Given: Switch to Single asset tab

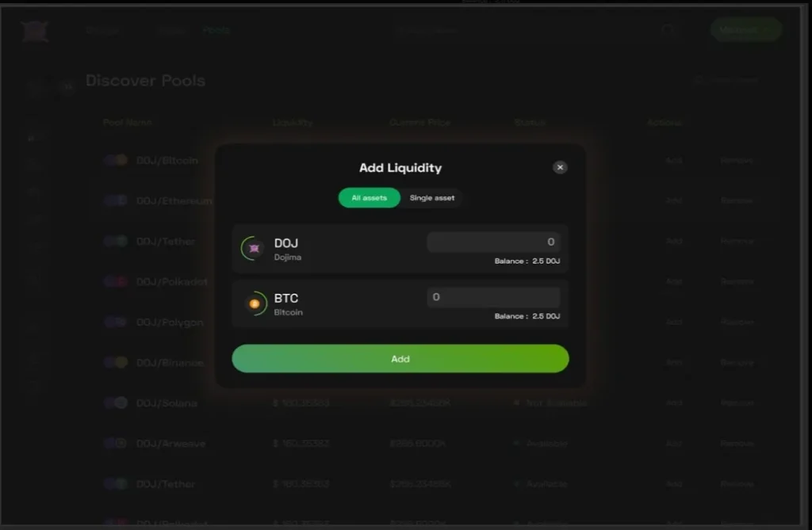Looking at the screenshot, I should [x=432, y=198].
